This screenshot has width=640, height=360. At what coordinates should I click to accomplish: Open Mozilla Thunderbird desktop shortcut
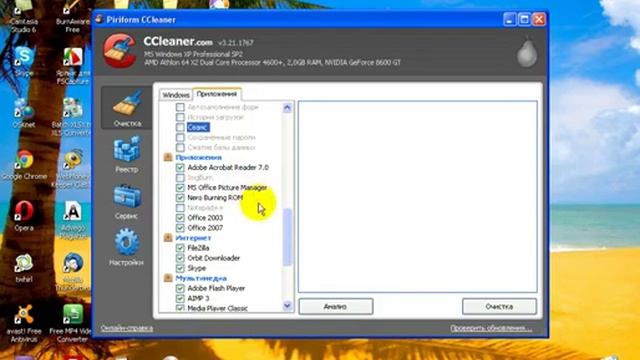pyautogui.click(x=73, y=272)
